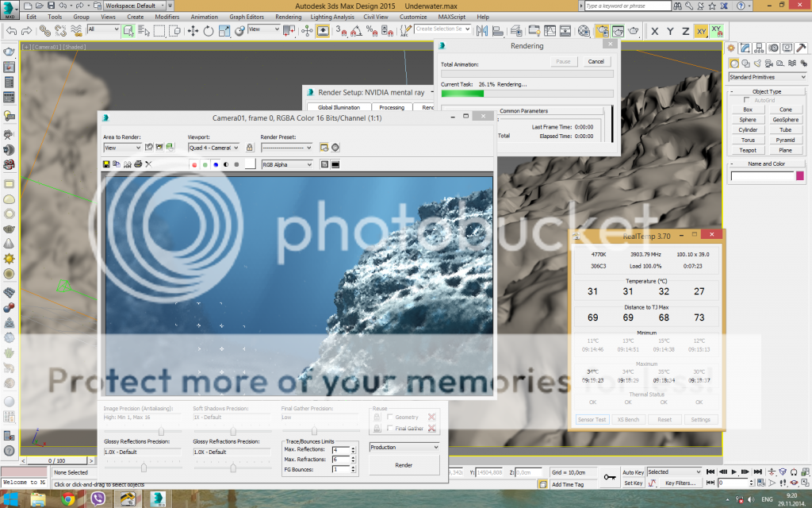The width and height of the screenshot is (812, 508).
Task: Select the Link tool in main toolbar
Action: click(x=45, y=31)
